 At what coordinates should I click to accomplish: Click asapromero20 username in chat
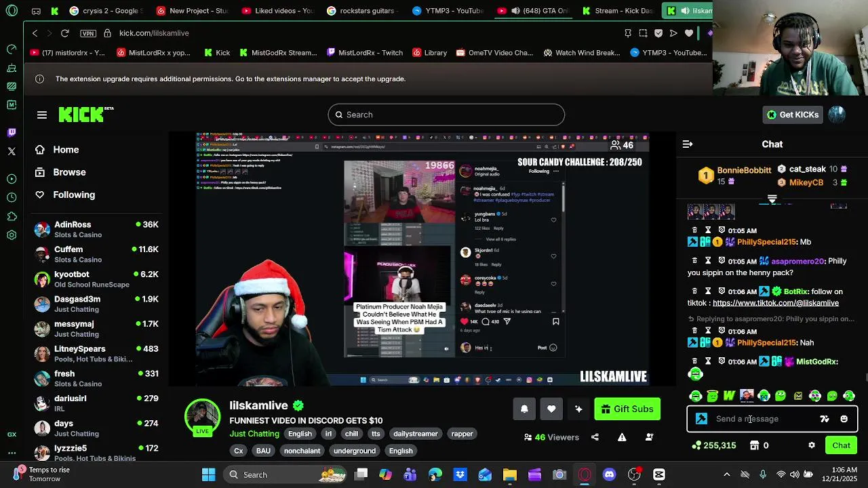pyautogui.click(x=797, y=261)
